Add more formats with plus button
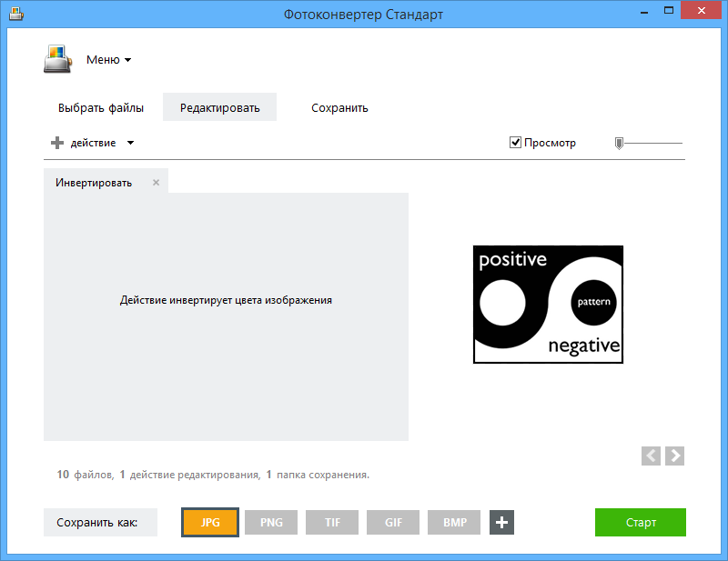Image resolution: width=728 pixels, height=561 pixels. [501, 523]
